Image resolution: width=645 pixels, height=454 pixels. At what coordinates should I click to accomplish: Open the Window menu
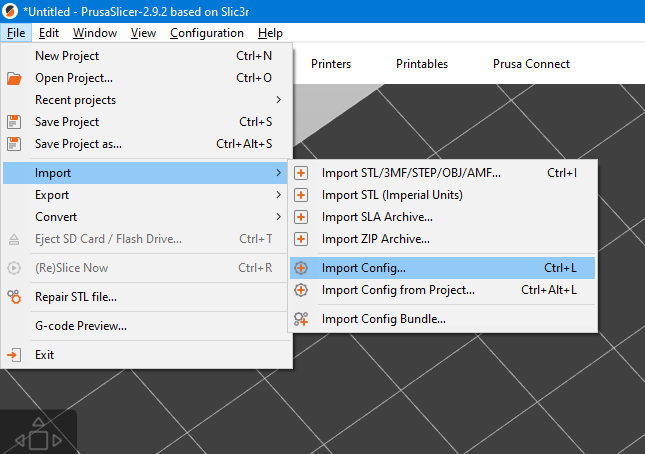pos(95,33)
